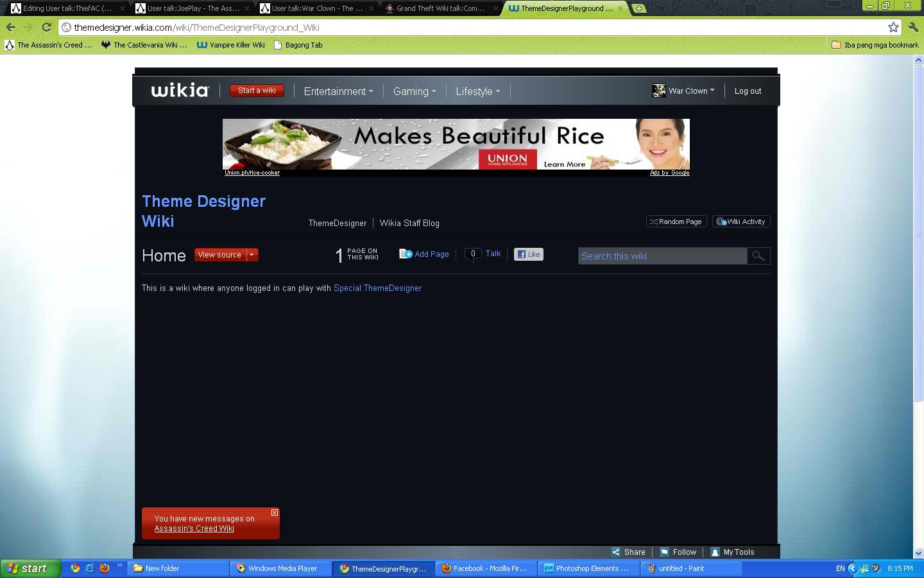This screenshot has width=924, height=578.
Task: Open Windows Media Player from taskbar
Action: pos(282,568)
